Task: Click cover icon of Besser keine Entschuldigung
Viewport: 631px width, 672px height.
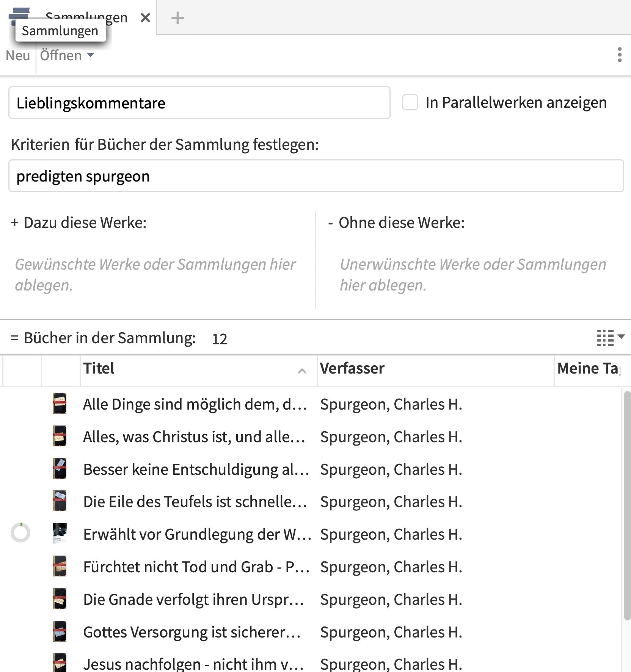Action: tap(60, 468)
